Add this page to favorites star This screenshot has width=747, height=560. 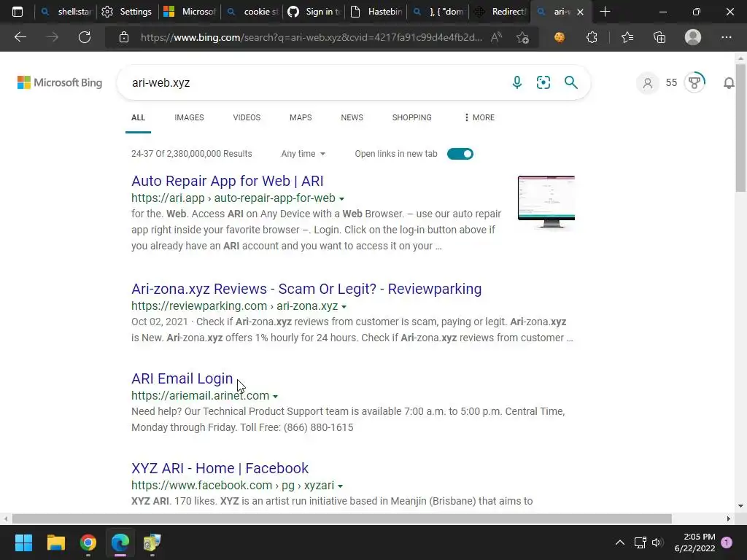tap(522, 38)
